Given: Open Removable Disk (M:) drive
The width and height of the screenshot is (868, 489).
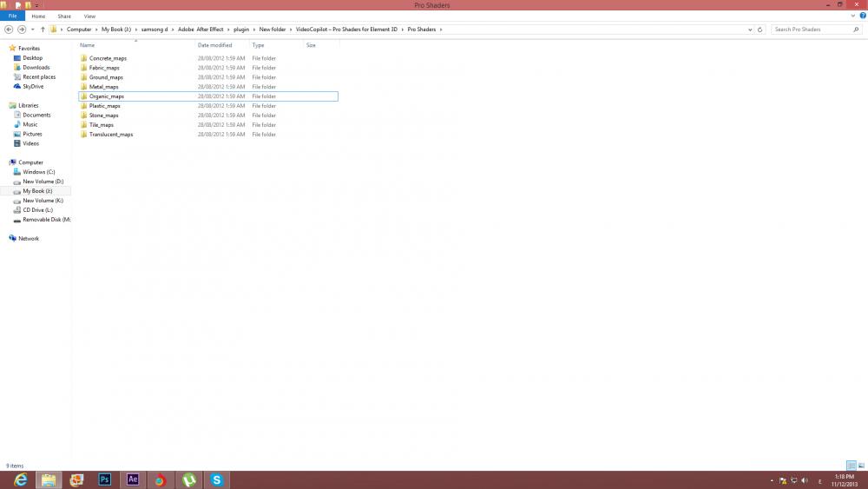Looking at the screenshot, I should (46, 220).
